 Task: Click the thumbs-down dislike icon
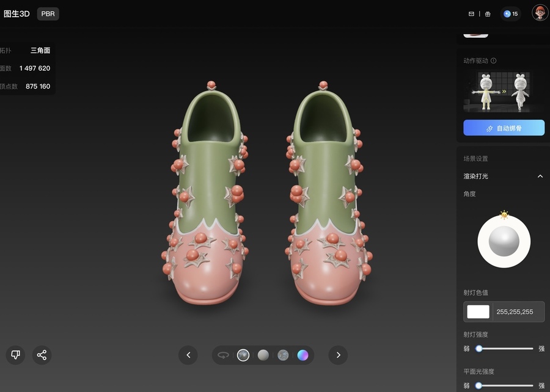tap(16, 355)
